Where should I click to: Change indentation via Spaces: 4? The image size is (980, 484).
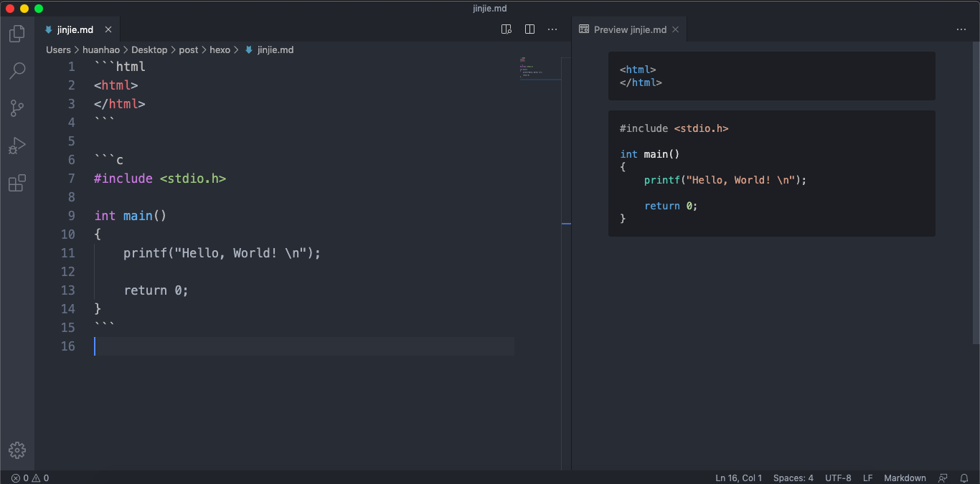pos(793,478)
